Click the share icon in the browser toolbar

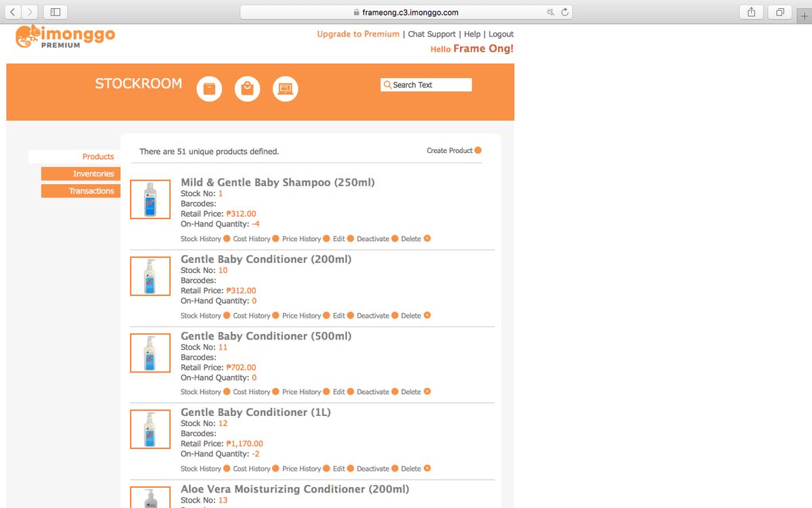tap(751, 12)
